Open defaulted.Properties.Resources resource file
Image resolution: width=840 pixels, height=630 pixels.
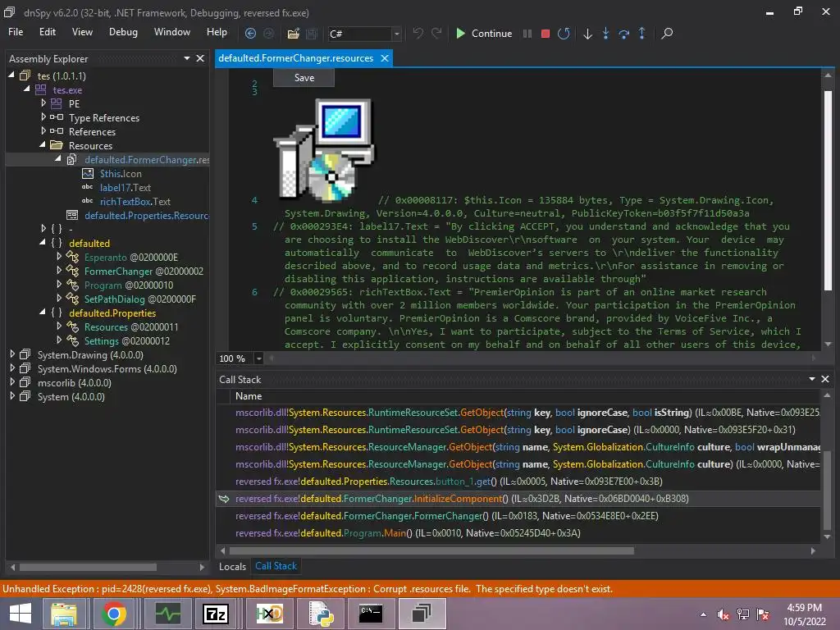tap(146, 216)
